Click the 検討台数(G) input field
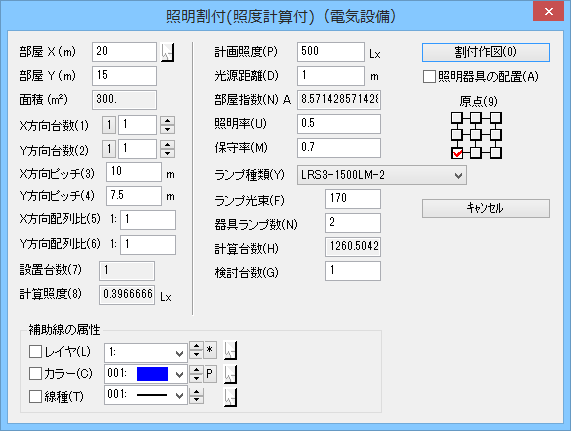The image size is (571, 431). tap(353, 271)
